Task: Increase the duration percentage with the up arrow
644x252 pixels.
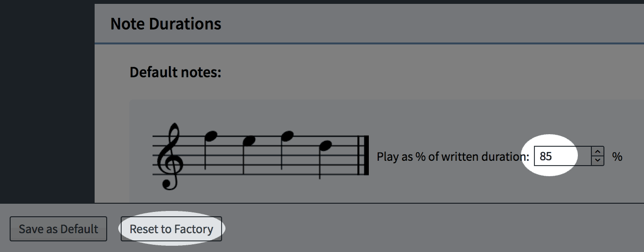Action: (x=598, y=152)
